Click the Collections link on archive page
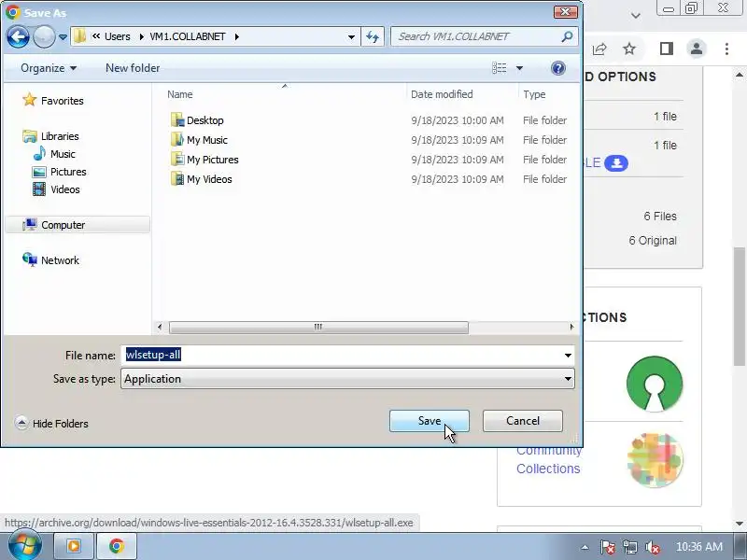Screen dimensions: 747x560 tap(548, 469)
